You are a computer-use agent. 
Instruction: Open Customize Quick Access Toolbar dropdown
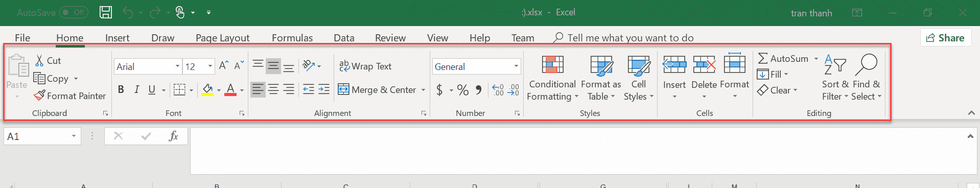pos(208,12)
